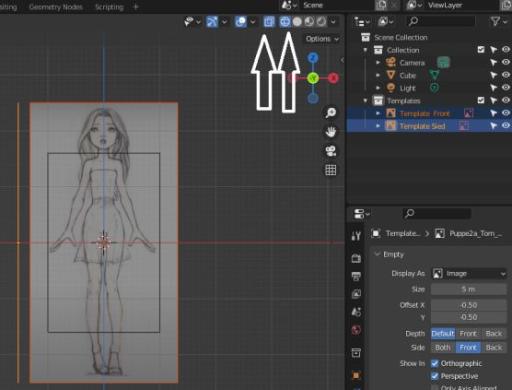Viewport: 512px width, 390px height.
Task: Open the Options dropdown in viewport
Action: [x=322, y=39]
